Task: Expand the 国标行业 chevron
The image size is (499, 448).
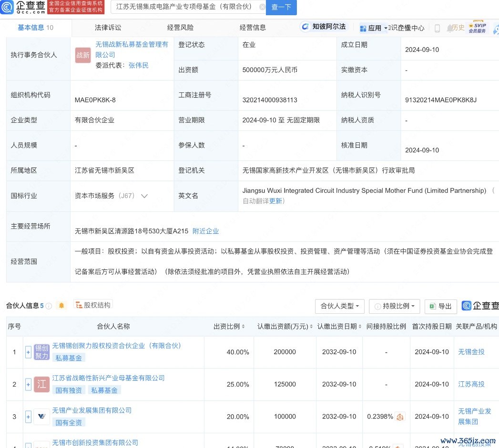Action: 144,196
